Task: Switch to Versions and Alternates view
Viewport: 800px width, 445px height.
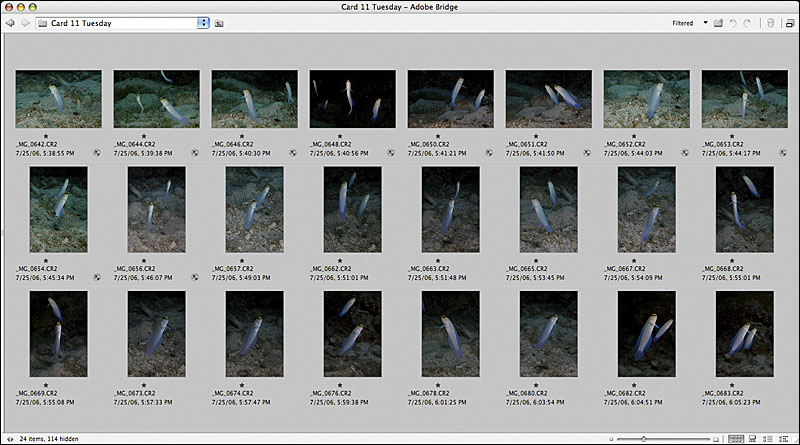Action: coord(781,438)
